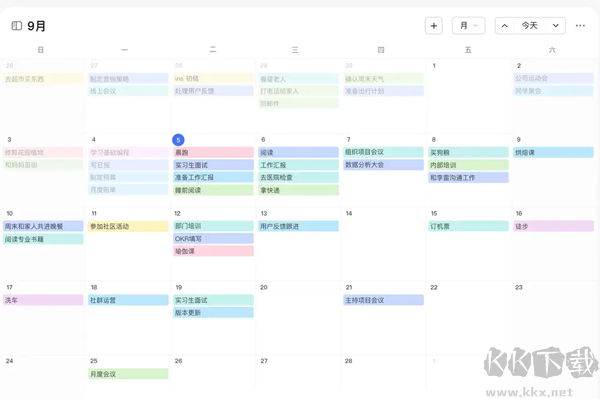Image resolution: width=600 pixels, height=399 pixels.
Task: Open the 公司运动会 event
Action: pos(553,78)
